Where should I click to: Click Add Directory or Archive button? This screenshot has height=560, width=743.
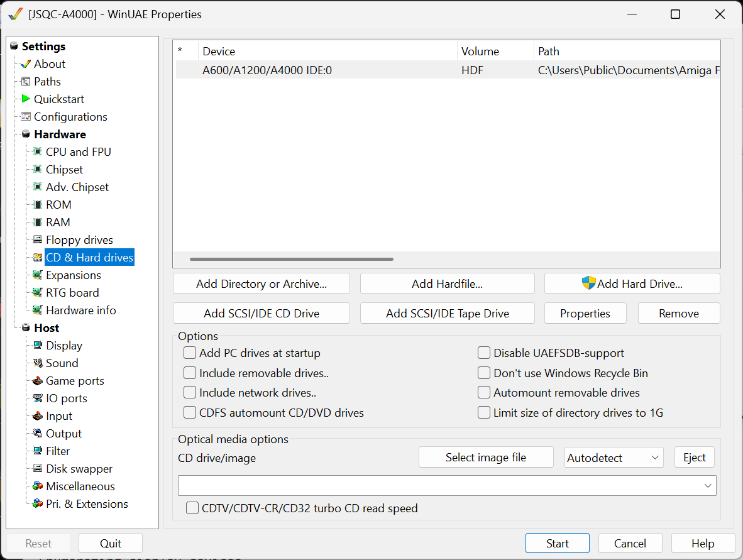261,284
